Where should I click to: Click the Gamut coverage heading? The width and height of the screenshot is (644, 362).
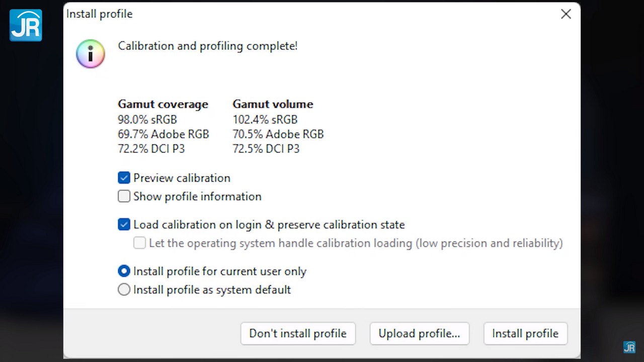[x=163, y=104]
